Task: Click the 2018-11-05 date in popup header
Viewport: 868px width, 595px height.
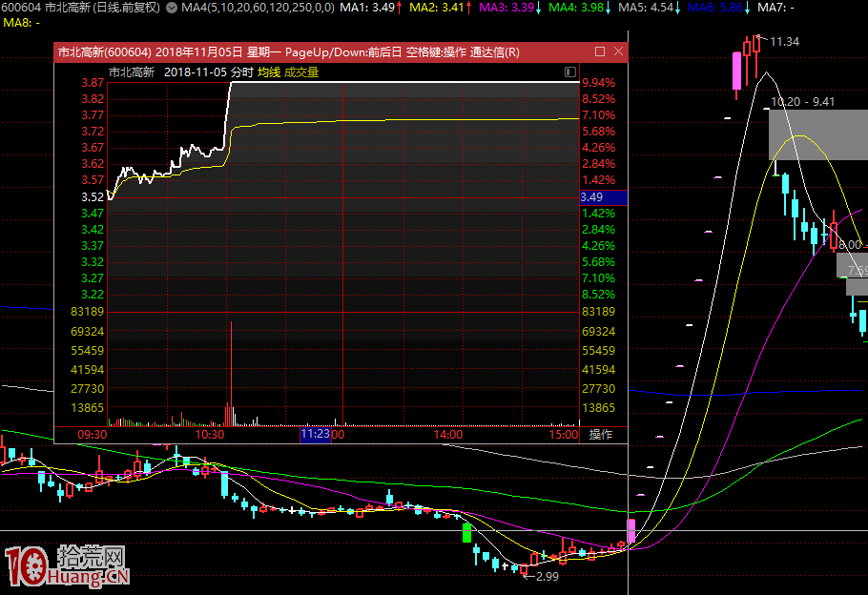Action: (196, 72)
